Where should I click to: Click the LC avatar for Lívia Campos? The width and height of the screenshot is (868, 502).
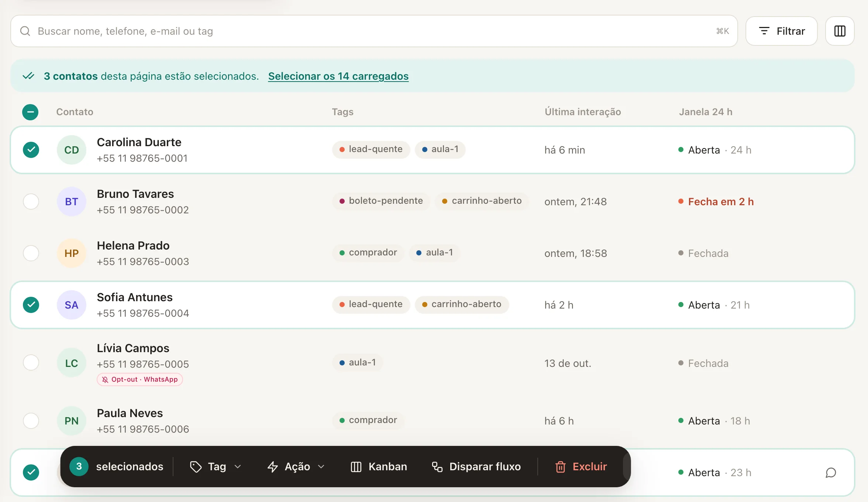coord(72,363)
